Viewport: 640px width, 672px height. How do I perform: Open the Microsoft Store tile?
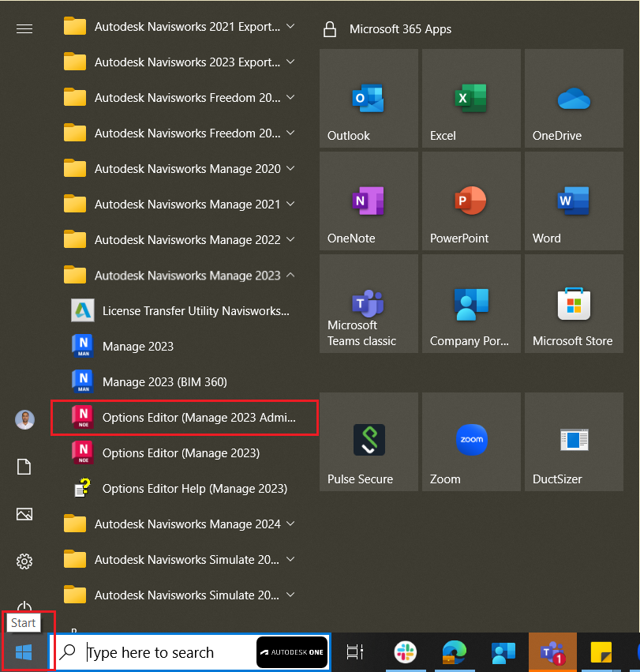574,304
